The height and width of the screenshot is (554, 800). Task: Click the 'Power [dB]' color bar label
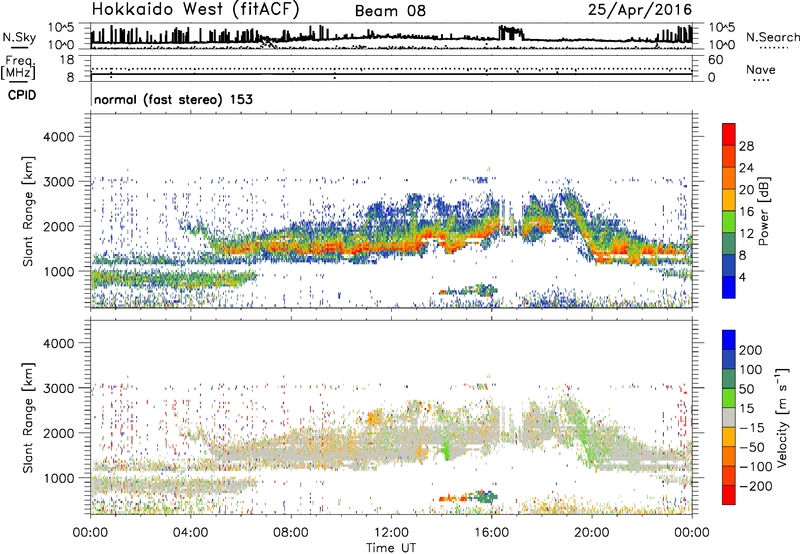(764, 211)
